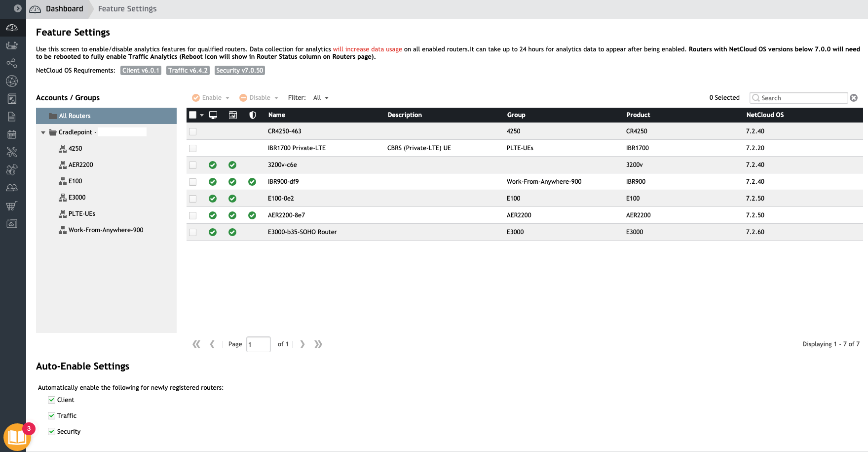This screenshot has width=868, height=452.
Task: Go to the Dashboard breadcrumb
Action: point(57,9)
